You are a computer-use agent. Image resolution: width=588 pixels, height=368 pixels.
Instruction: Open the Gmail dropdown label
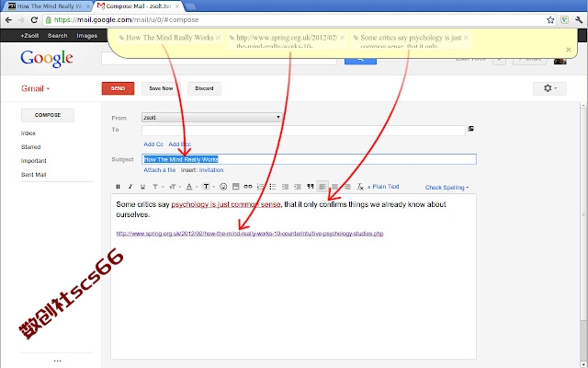(35, 88)
